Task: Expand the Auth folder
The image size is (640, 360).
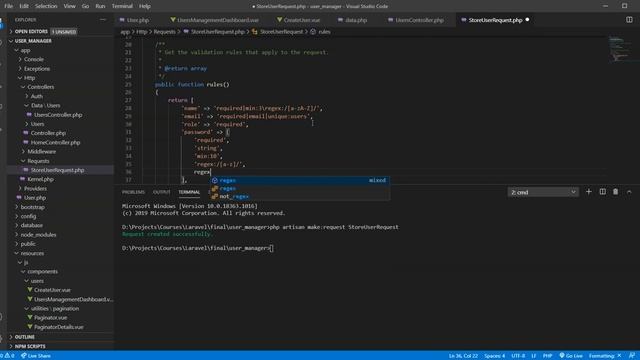Action: pyautogui.click(x=60, y=96)
